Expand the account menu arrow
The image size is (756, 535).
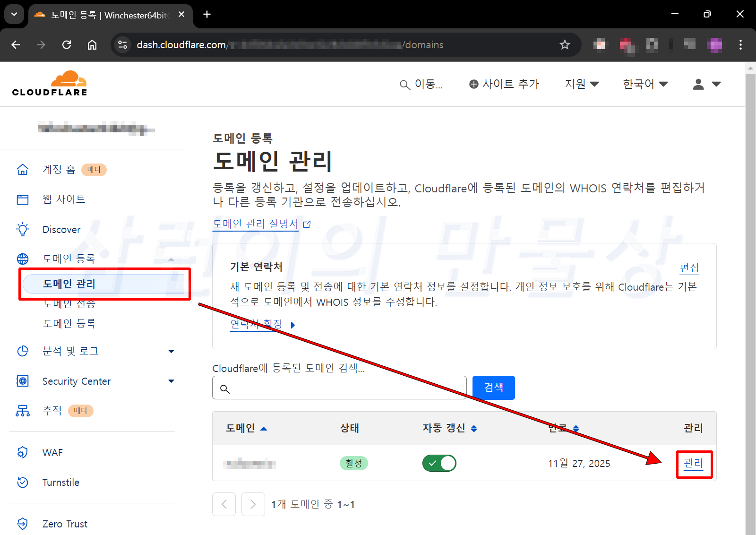click(x=716, y=84)
